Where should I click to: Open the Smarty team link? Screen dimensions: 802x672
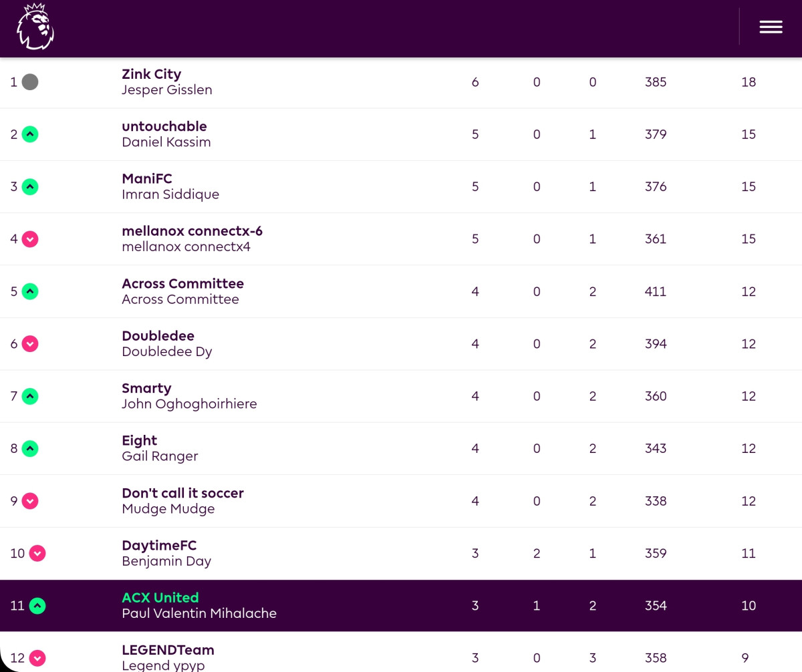click(x=146, y=388)
